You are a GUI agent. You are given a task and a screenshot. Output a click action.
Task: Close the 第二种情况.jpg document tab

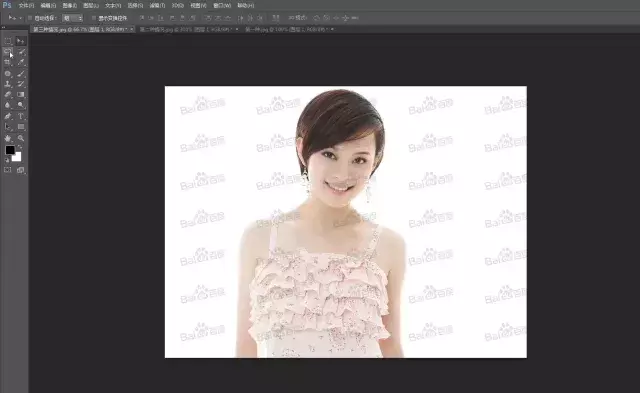(237, 29)
